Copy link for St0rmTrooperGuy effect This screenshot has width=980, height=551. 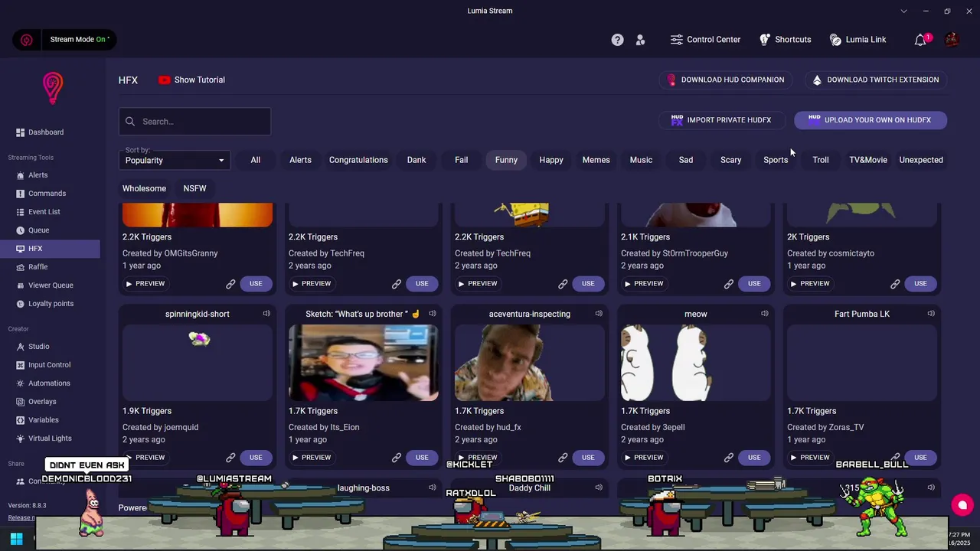point(729,284)
